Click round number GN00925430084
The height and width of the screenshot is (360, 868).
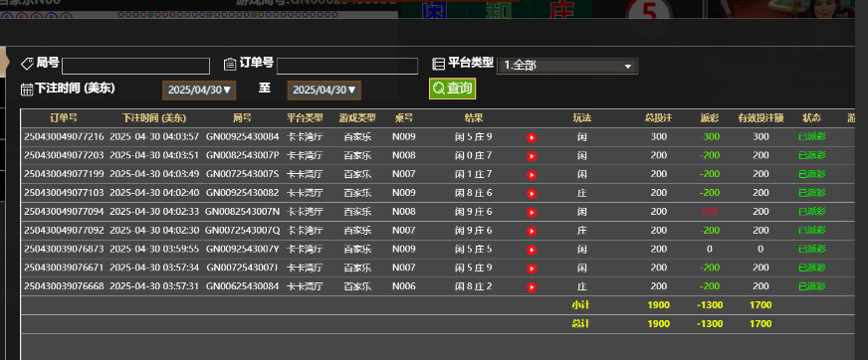(243, 136)
